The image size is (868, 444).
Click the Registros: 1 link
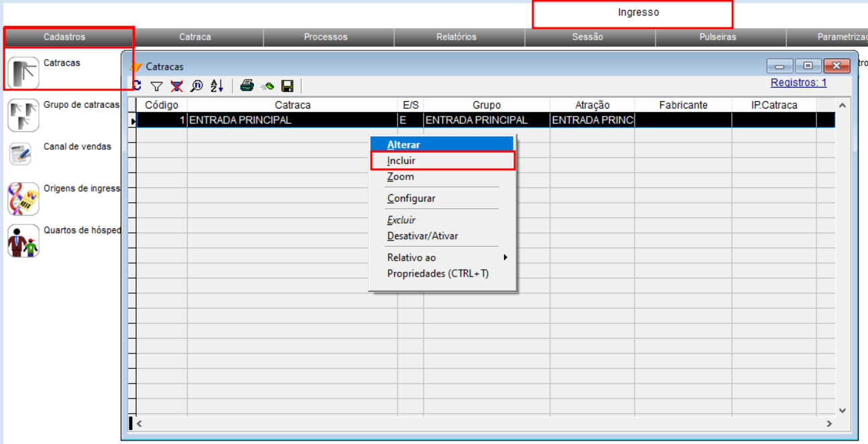[798, 83]
